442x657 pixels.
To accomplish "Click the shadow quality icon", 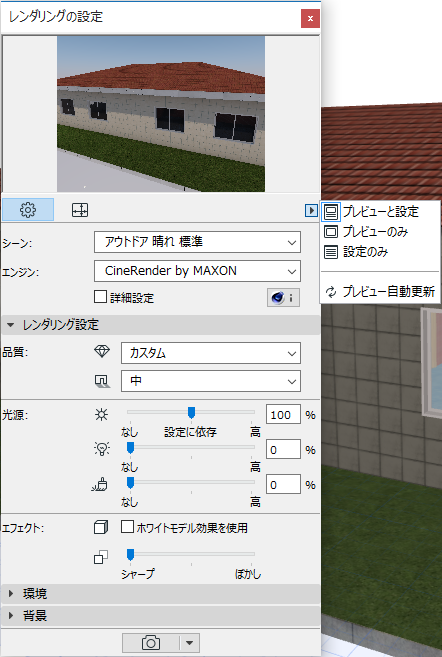I will coord(102,380).
